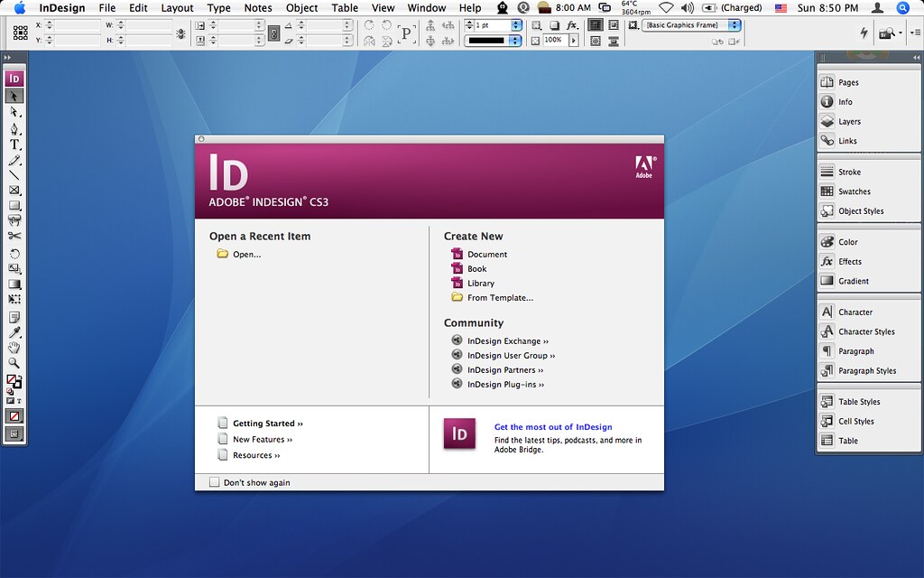The width and height of the screenshot is (924, 578).
Task: Select the Scissors tool
Action: [x=14, y=236]
